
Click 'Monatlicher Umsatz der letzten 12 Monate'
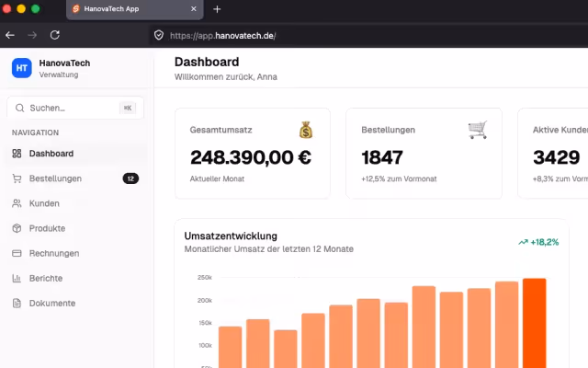269,249
